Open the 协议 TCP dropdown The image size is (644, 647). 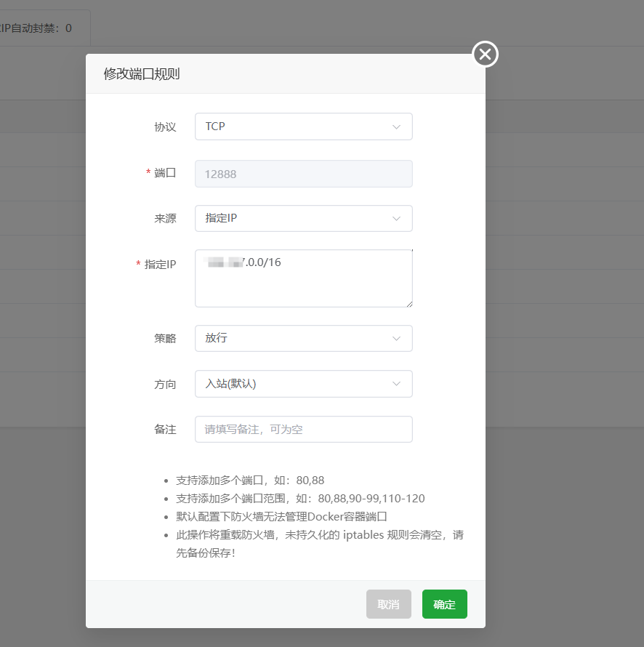[304, 126]
